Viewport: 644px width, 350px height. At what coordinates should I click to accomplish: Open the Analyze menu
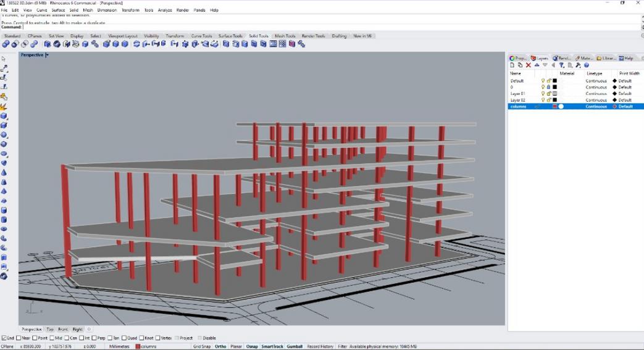coord(165,10)
